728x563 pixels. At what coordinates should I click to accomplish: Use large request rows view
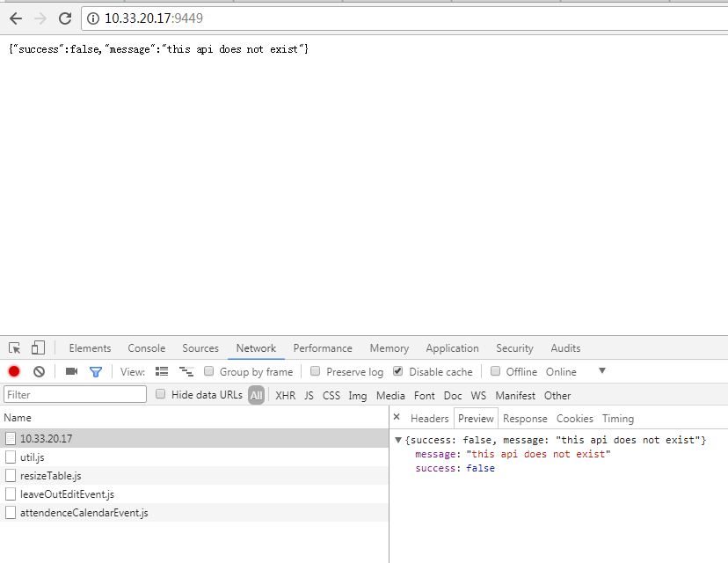162,371
